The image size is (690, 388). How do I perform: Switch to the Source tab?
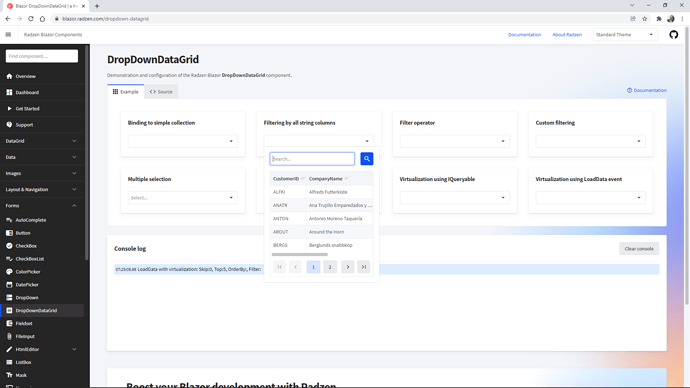[161, 92]
